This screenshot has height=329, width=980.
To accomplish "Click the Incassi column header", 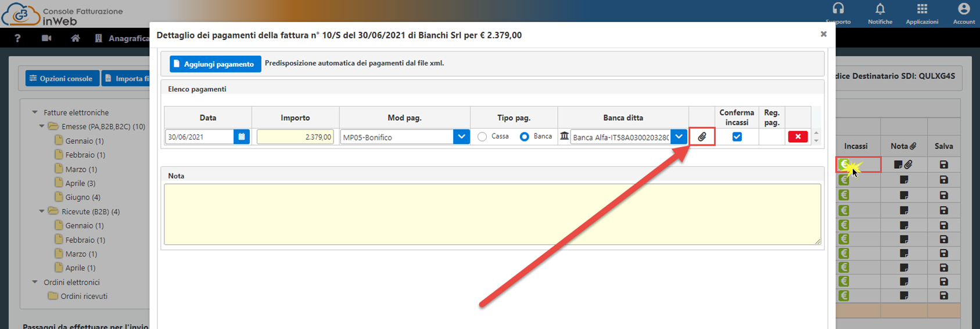I will coord(856,146).
